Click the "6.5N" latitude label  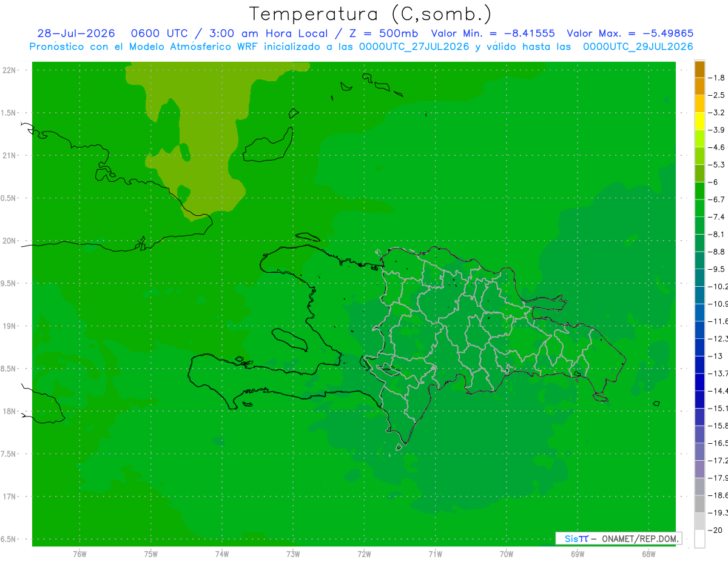point(9,539)
